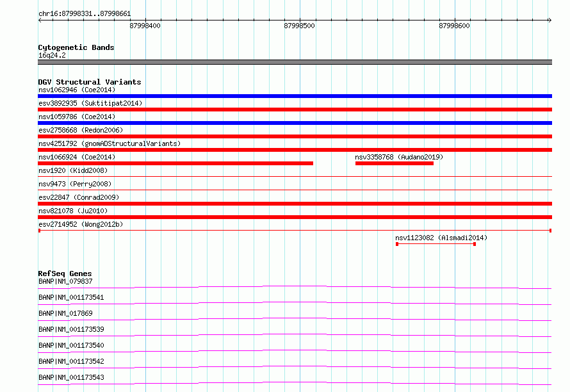The height and width of the screenshot is (392, 570).
Task: Click the left arrow of the ruler
Action: click(40, 20)
